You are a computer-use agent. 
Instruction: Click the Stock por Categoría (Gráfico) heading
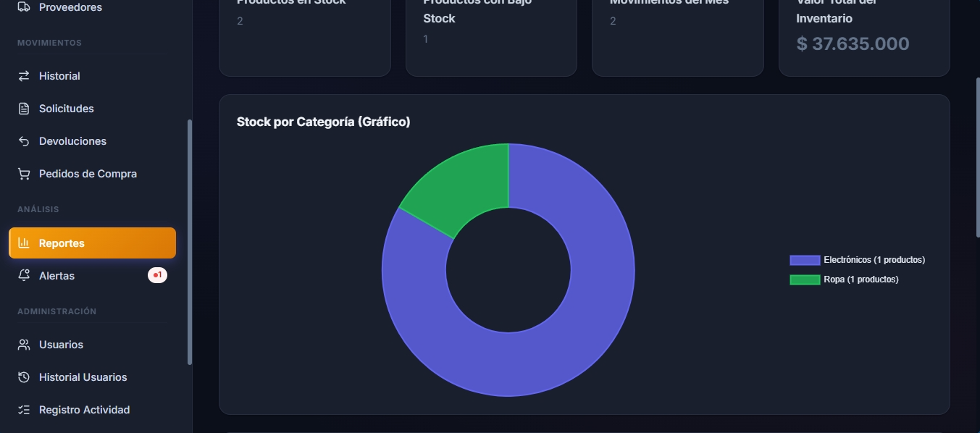324,122
